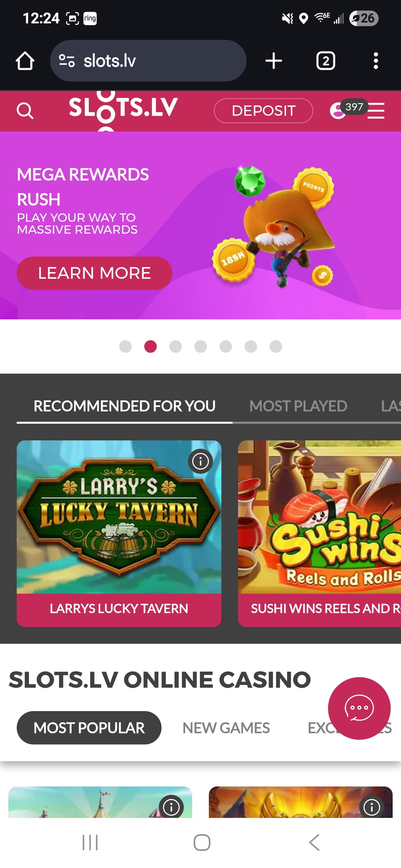Viewport: 401px width, 868px height.
Task: Select the last carousel dot
Action: 275,346
